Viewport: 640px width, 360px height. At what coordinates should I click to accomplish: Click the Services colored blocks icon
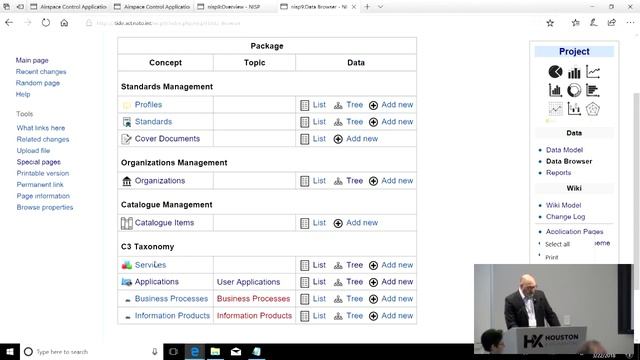coord(127,265)
